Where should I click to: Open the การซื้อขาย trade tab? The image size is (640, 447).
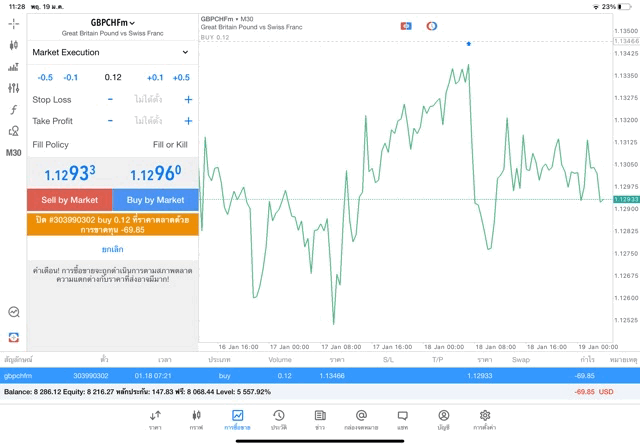[x=237, y=420]
